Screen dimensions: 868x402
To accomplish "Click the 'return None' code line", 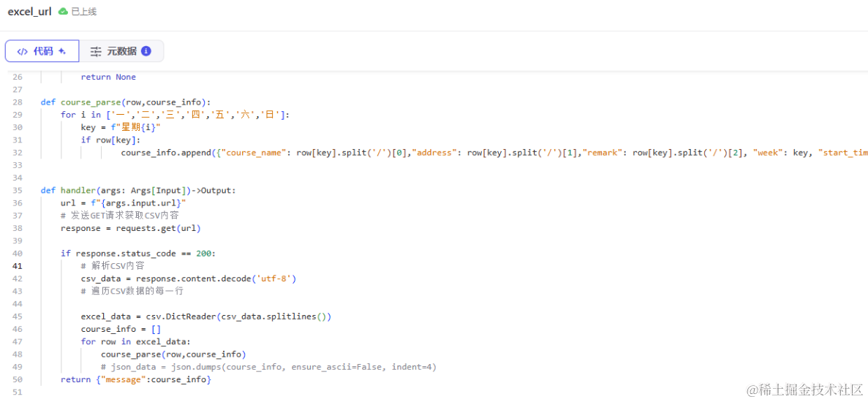I will (x=108, y=77).
